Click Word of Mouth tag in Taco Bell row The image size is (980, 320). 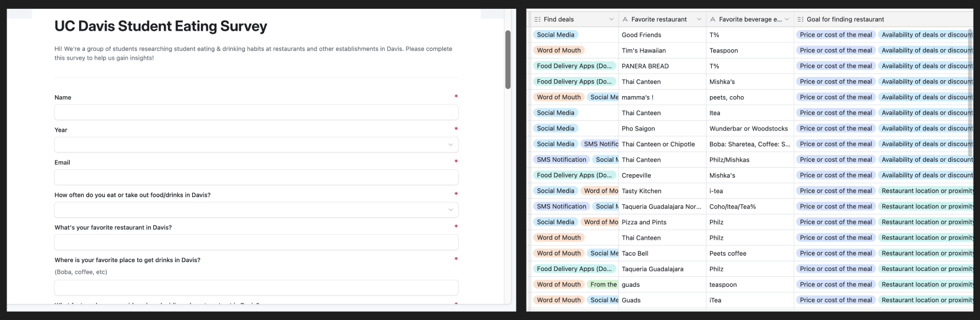[x=559, y=253]
